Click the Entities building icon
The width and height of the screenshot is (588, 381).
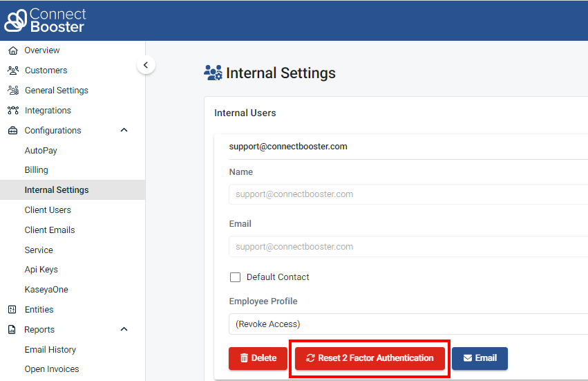[x=12, y=310]
